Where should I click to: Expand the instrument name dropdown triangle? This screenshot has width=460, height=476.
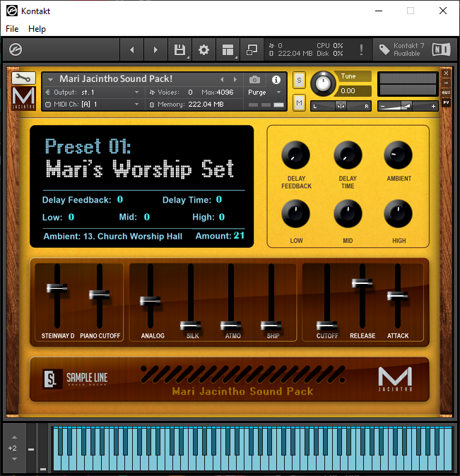[50, 80]
